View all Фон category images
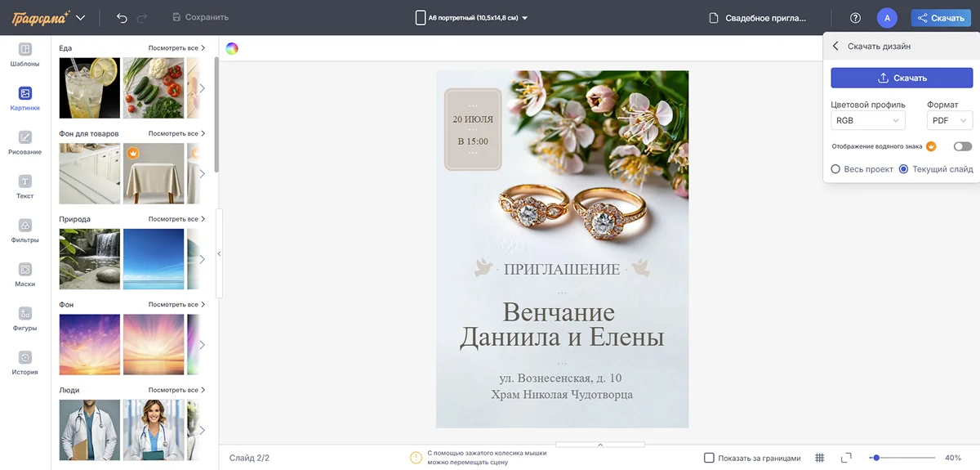 (176, 304)
